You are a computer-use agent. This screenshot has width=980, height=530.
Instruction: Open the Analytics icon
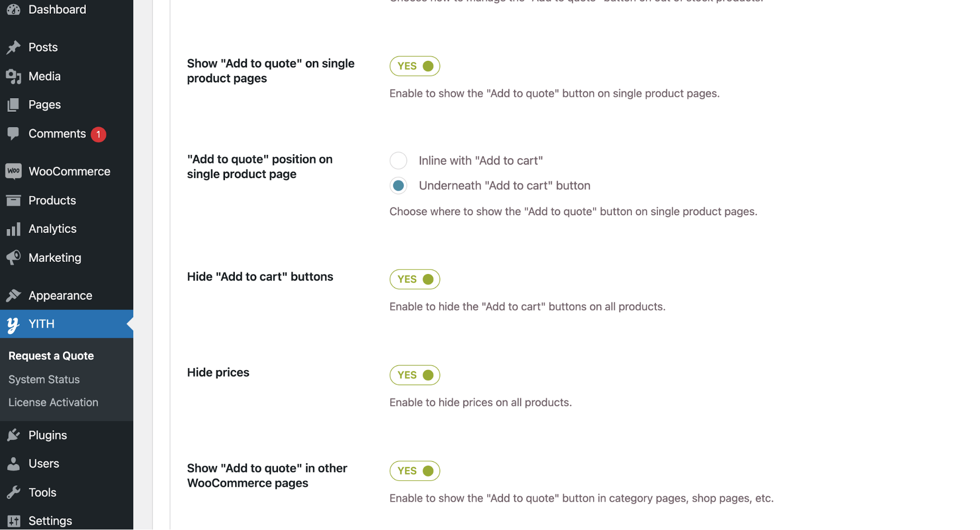tap(14, 228)
